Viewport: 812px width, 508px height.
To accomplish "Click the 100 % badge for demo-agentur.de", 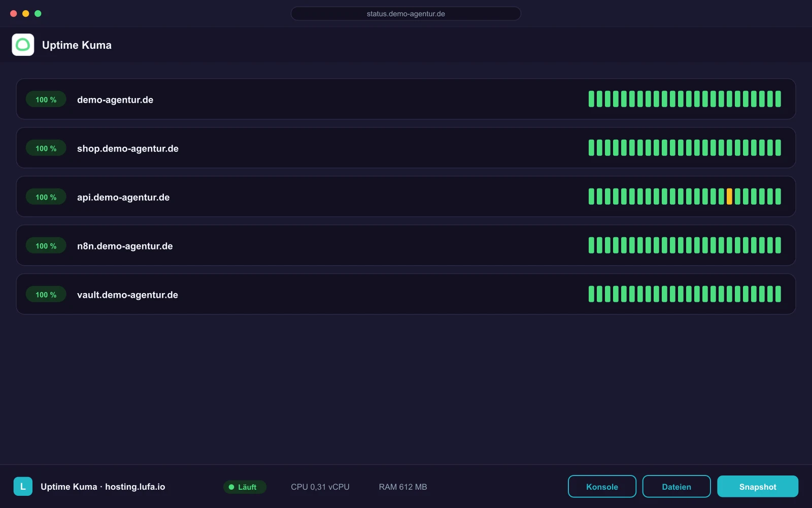I will click(46, 100).
